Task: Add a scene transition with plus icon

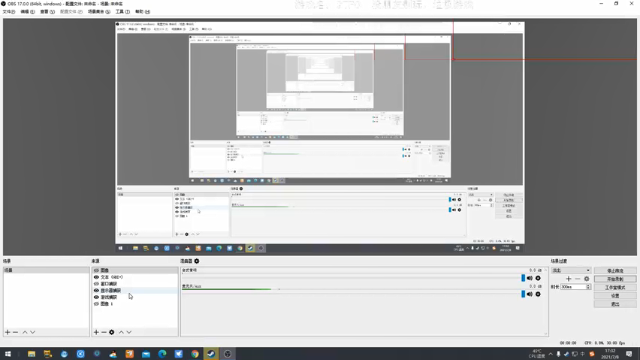Action: (569, 279)
